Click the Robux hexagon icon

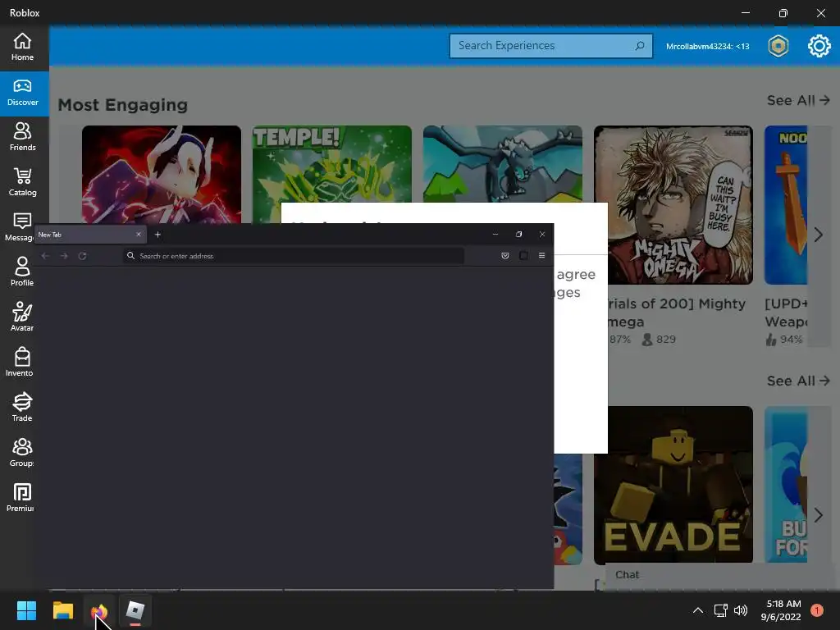click(x=778, y=46)
